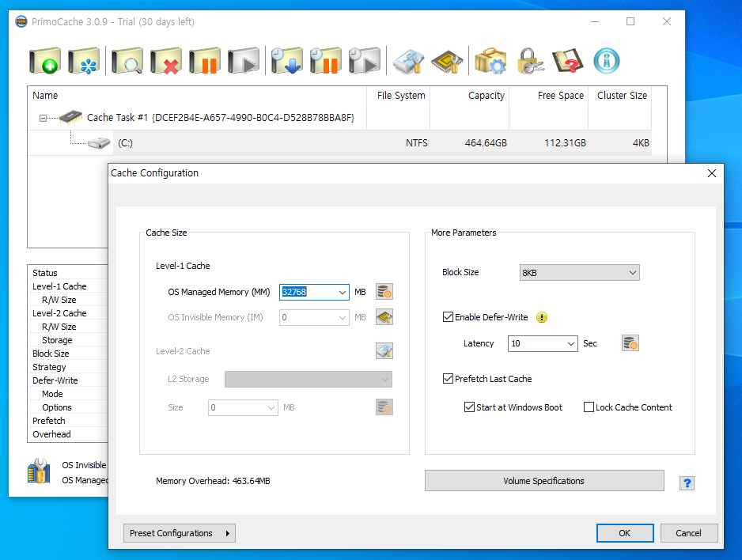Viewport: 742px width, 560px height.
Task: Click the flush deferred data icon with blue arrow
Action: point(287,61)
